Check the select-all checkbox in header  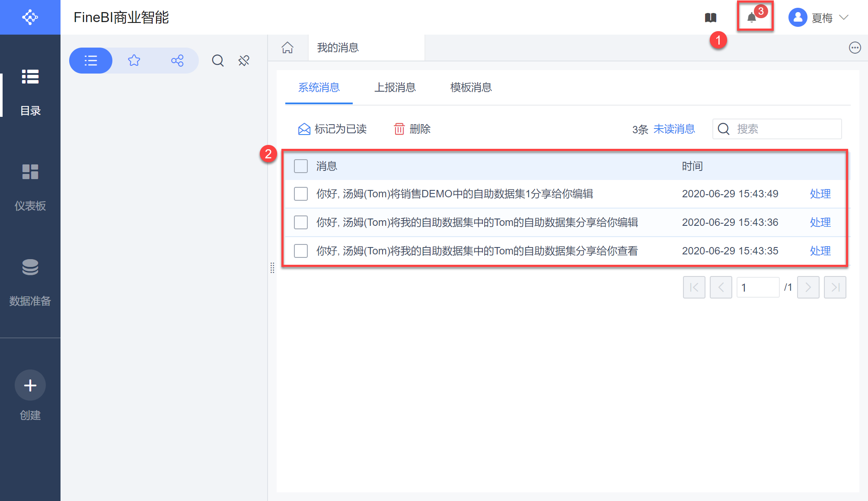point(301,166)
